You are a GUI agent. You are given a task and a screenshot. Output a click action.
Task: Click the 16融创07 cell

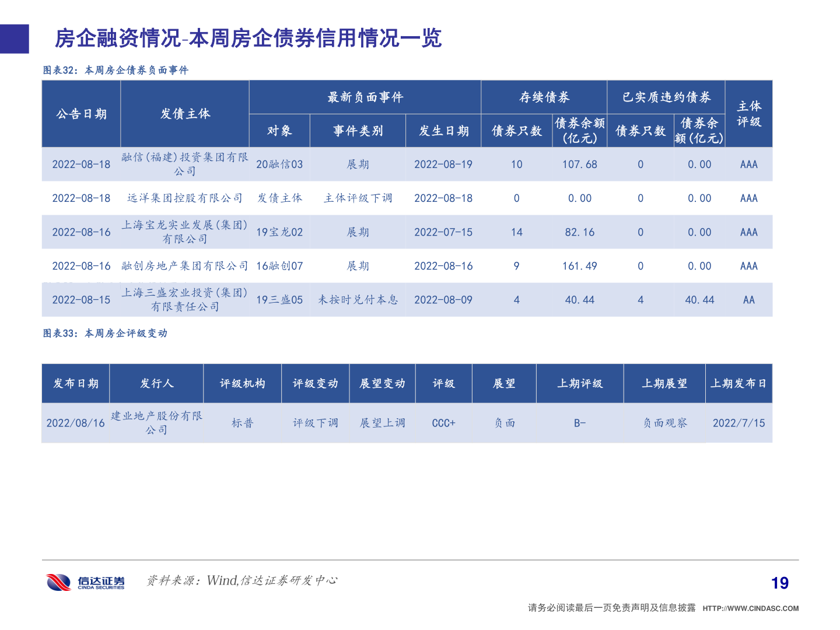coord(279,266)
